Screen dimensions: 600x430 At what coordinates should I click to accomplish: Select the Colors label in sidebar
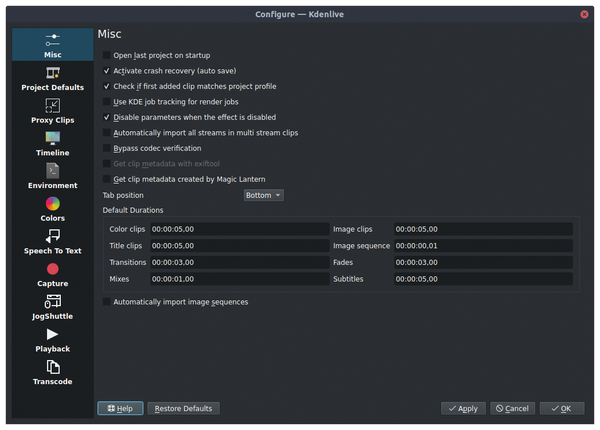[52, 218]
